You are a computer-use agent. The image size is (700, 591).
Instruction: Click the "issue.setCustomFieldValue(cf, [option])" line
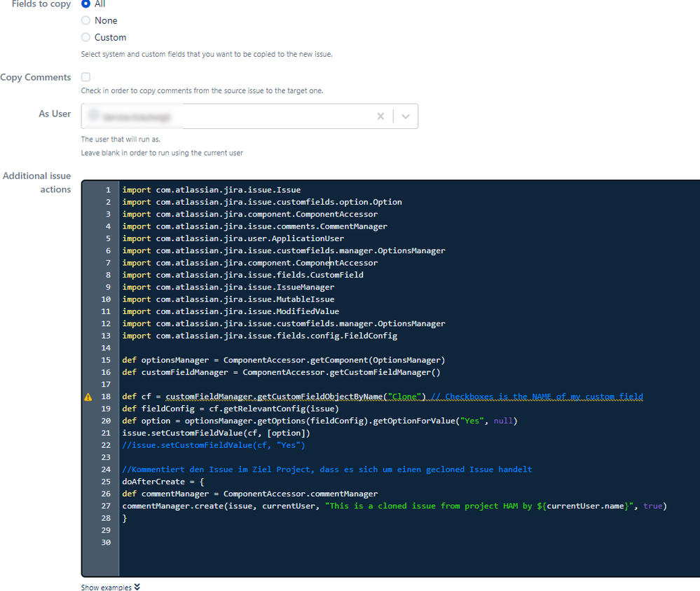coord(216,433)
